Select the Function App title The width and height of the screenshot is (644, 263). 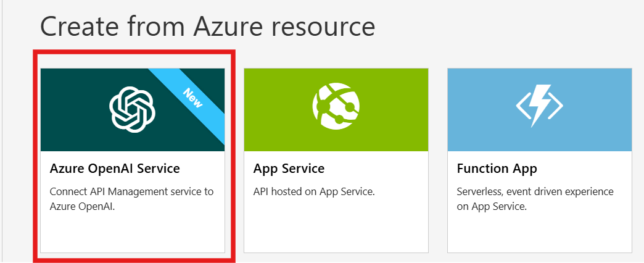click(497, 169)
